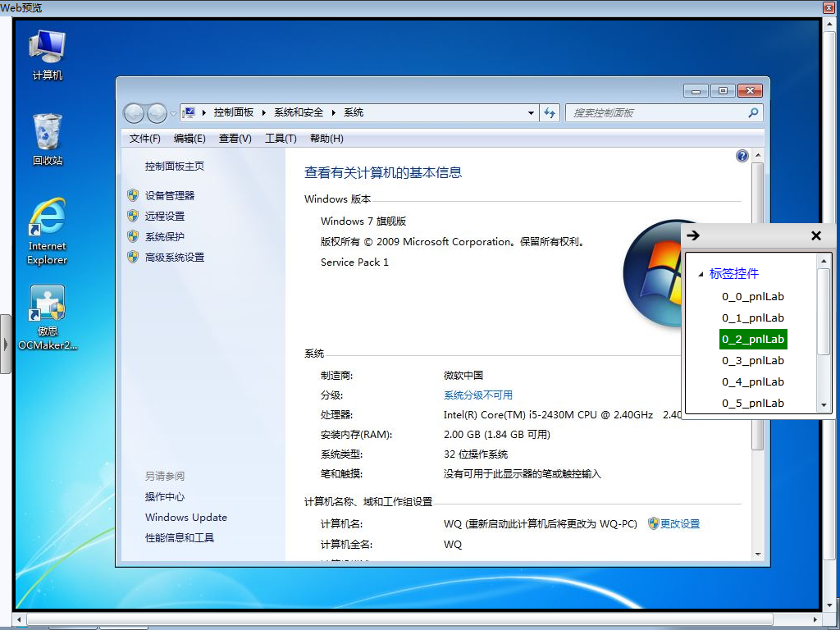Select the 傲思 OCMaker2 desktop shortcut
840x630 pixels.
47,317
